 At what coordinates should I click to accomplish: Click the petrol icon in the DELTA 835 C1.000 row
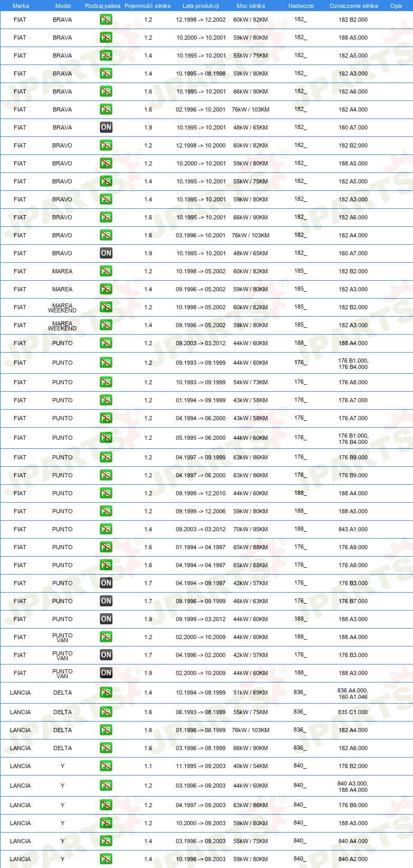(x=106, y=712)
